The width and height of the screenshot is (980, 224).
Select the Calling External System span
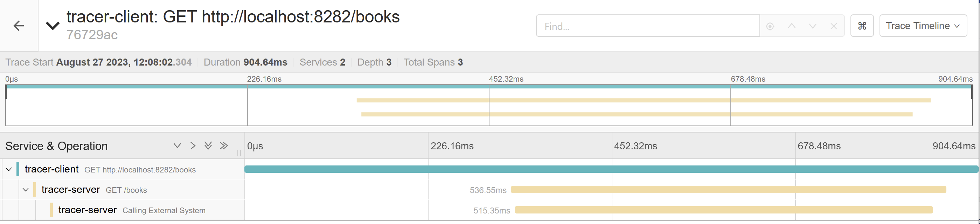[164, 210]
